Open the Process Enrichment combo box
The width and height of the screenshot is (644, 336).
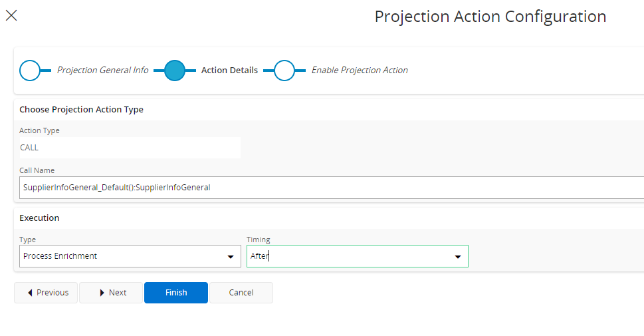tap(120, 256)
